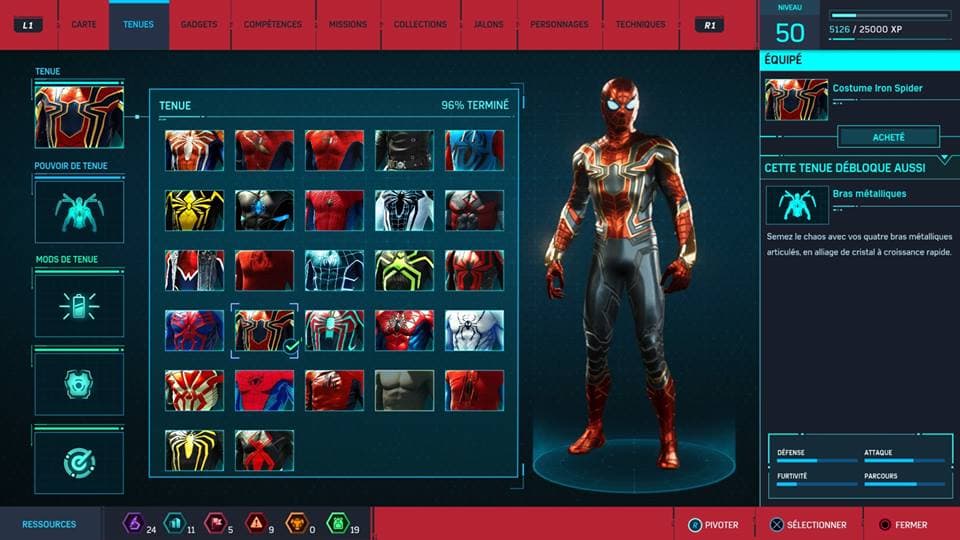Open the Costume Iron Spider equipped thumbnail
Image resolution: width=960 pixels, height=540 pixels.
coord(796,99)
